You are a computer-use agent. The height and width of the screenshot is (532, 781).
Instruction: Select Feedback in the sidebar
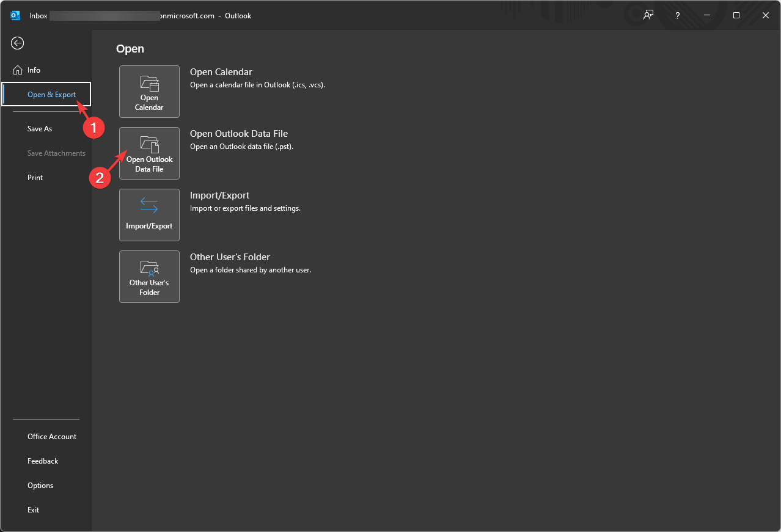click(x=43, y=461)
